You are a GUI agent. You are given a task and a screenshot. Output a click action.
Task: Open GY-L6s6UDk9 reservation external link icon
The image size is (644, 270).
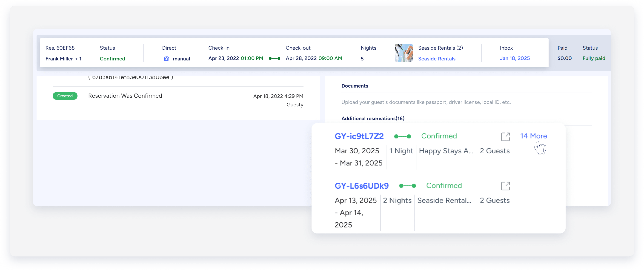[505, 186]
